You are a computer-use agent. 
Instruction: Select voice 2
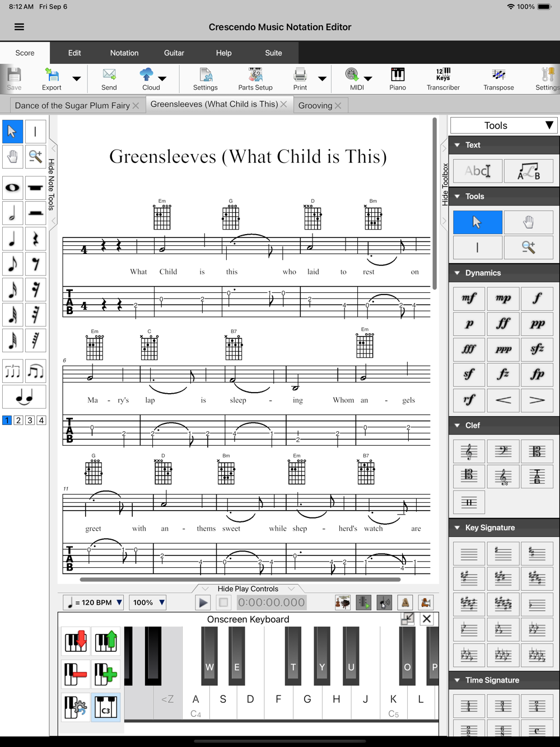(x=18, y=420)
